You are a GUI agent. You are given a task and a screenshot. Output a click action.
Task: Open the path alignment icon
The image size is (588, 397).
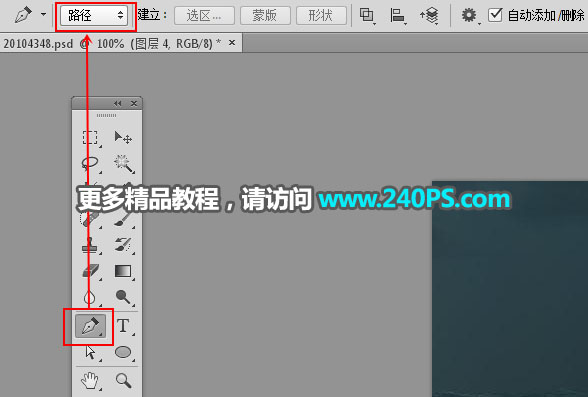point(398,15)
